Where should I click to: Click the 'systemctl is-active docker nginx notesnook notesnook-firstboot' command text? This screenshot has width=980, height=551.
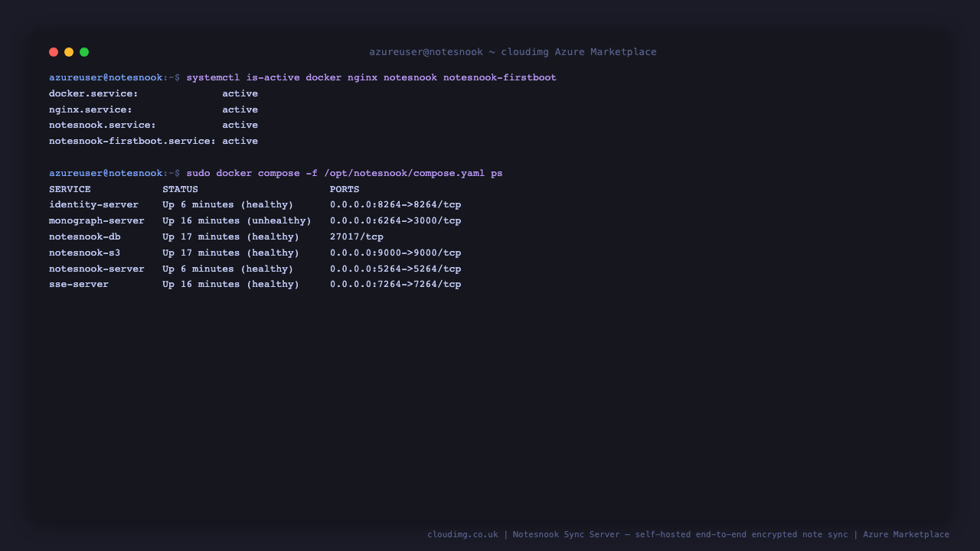click(x=371, y=78)
